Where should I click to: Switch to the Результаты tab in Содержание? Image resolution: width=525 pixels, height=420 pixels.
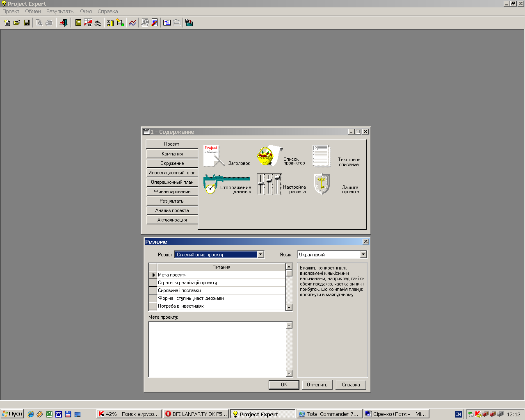point(172,201)
